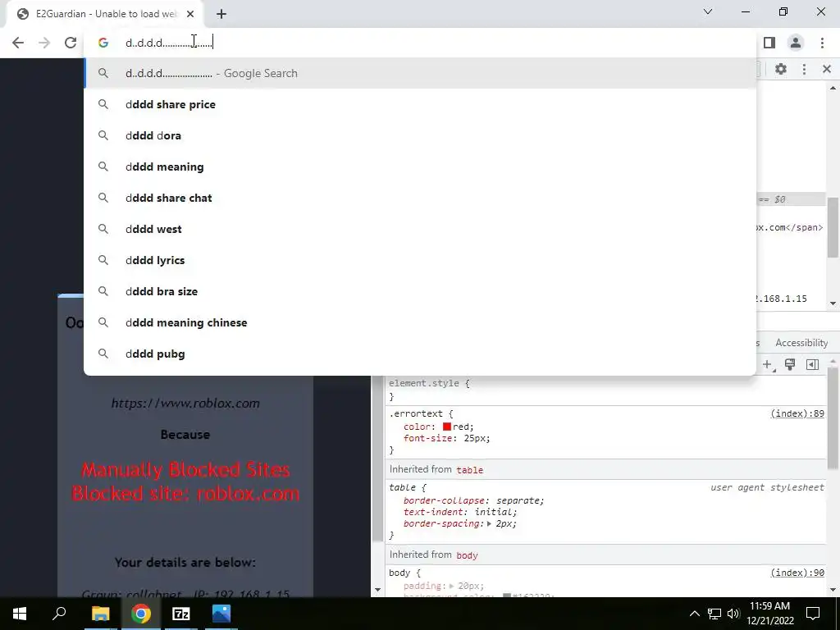Choose suggestion dddd dora

[x=420, y=135]
